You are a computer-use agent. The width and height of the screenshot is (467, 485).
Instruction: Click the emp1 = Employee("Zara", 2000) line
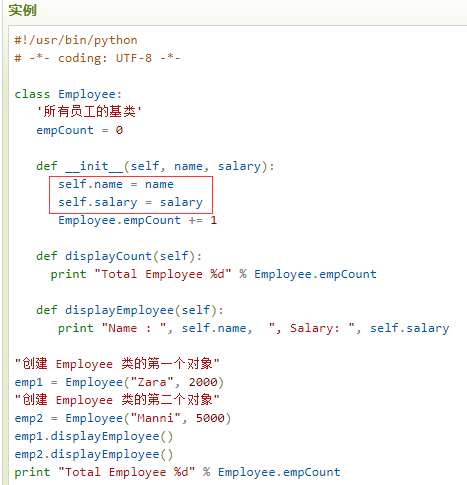(119, 382)
